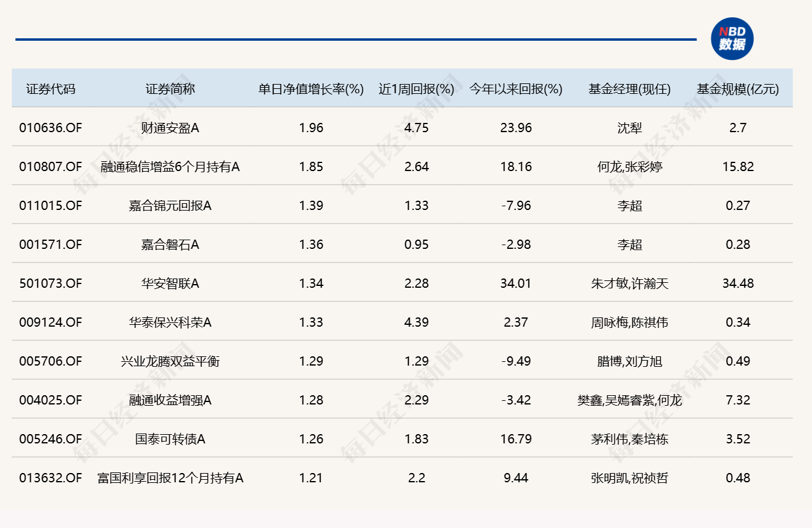
Task: Select year-to-date return 23.96
Action: [x=516, y=128]
